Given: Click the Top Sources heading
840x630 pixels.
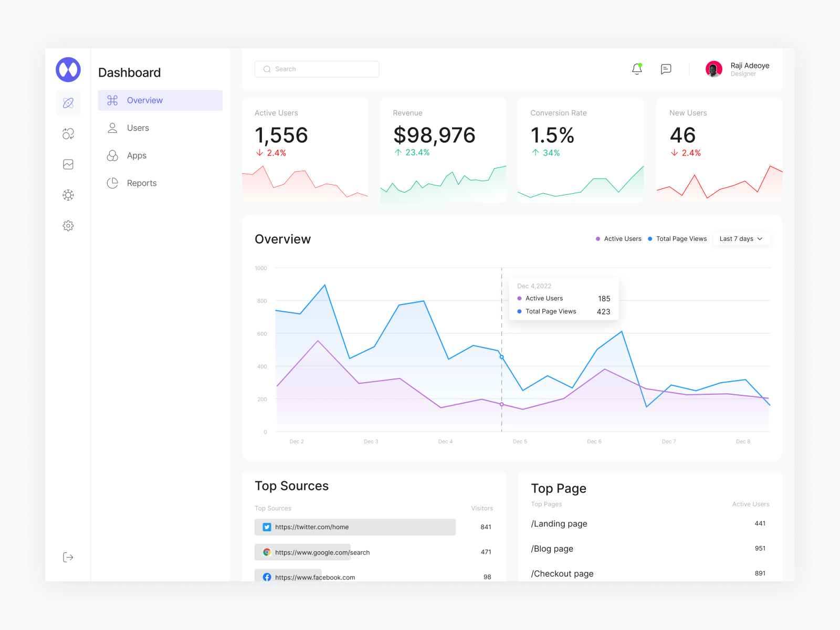Looking at the screenshot, I should 292,486.
